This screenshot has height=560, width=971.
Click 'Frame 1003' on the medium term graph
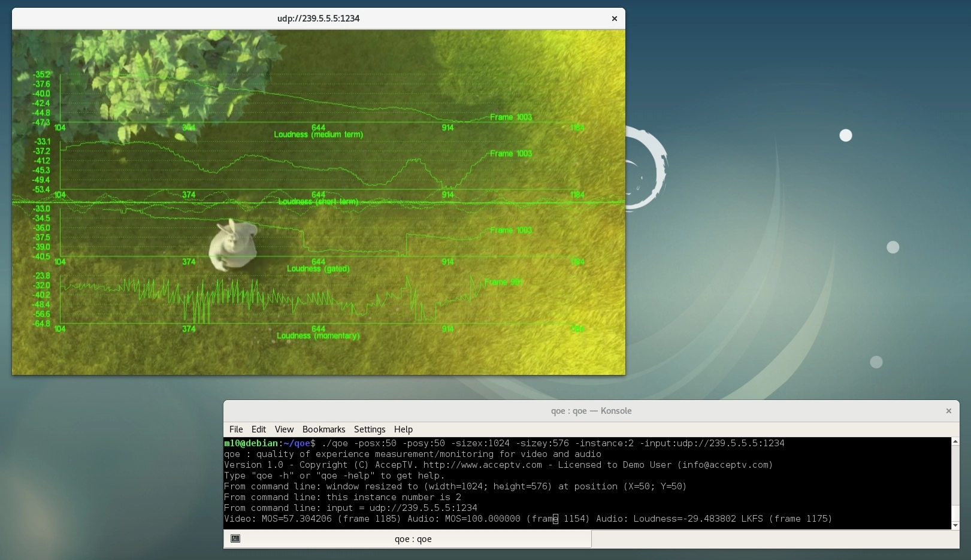click(x=511, y=117)
